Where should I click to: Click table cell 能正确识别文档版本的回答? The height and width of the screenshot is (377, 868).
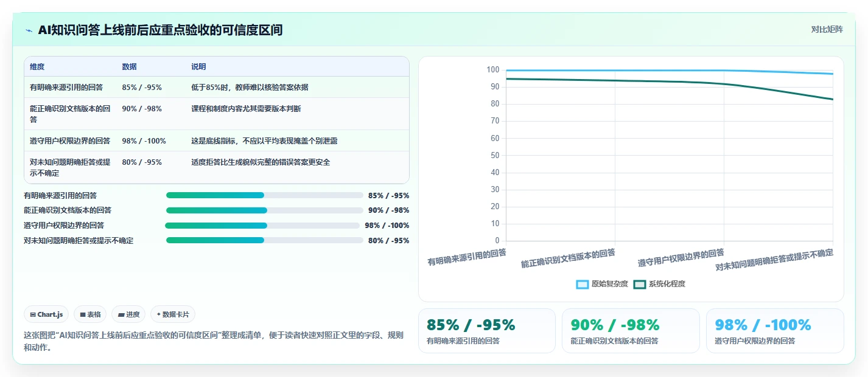[x=70, y=114]
